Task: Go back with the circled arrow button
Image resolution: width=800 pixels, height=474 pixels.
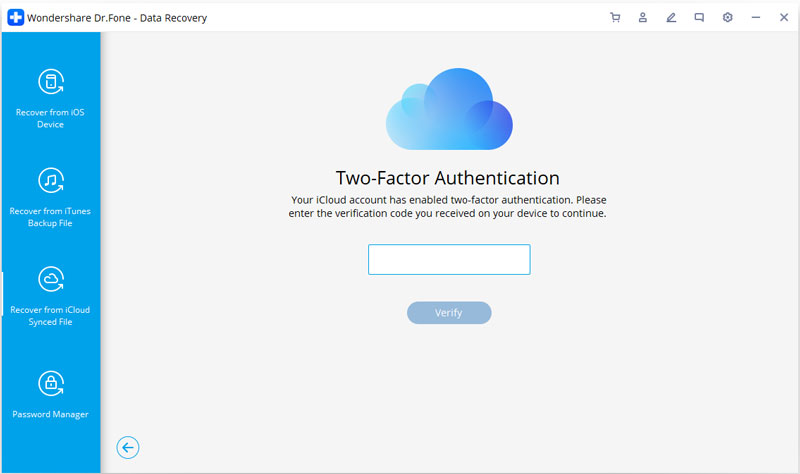Action: (x=128, y=447)
